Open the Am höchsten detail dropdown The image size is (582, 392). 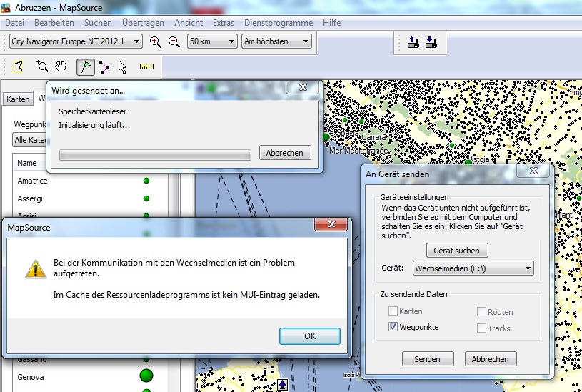tap(276, 41)
